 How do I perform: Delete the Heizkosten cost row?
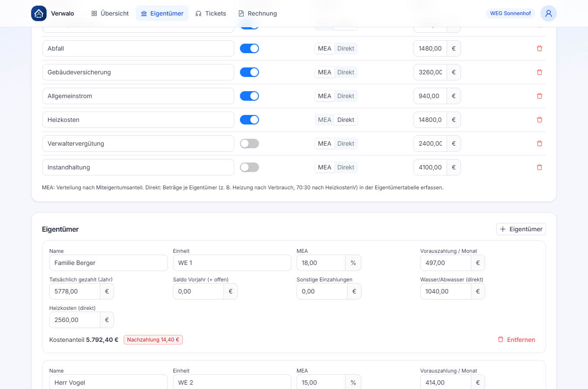coord(540,120)
